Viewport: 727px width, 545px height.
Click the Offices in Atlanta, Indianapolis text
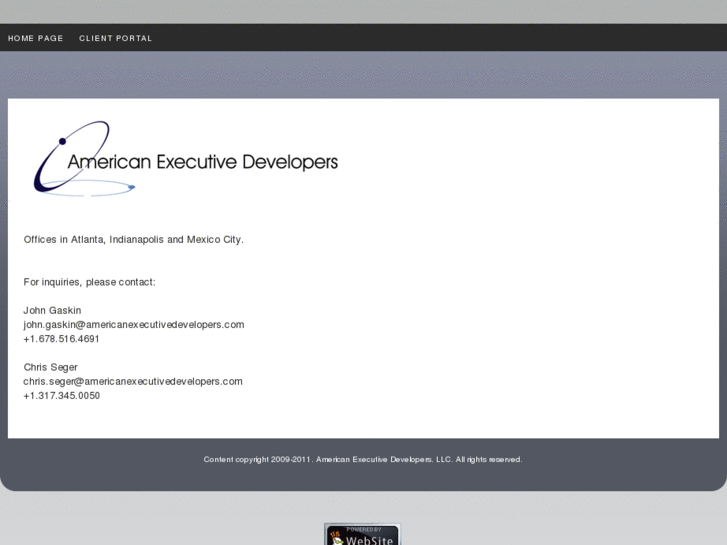pos(134,239)
